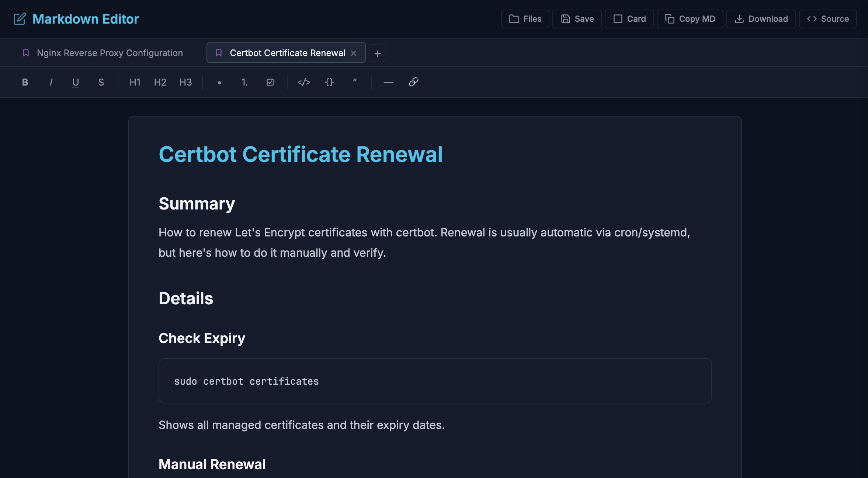Insert a numbered list
Image resolution: width=868 pixels, height=478 pixels.
point(244,82)
